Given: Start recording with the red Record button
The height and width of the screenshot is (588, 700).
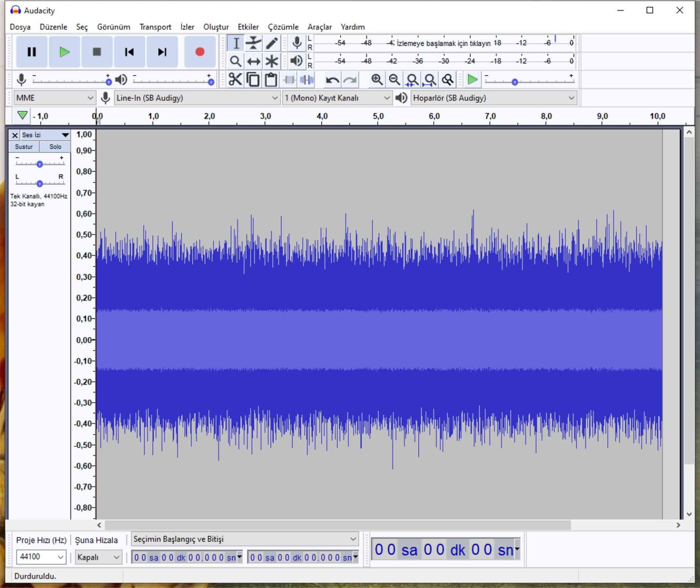Looking at the screenshot, I should 200,52.
